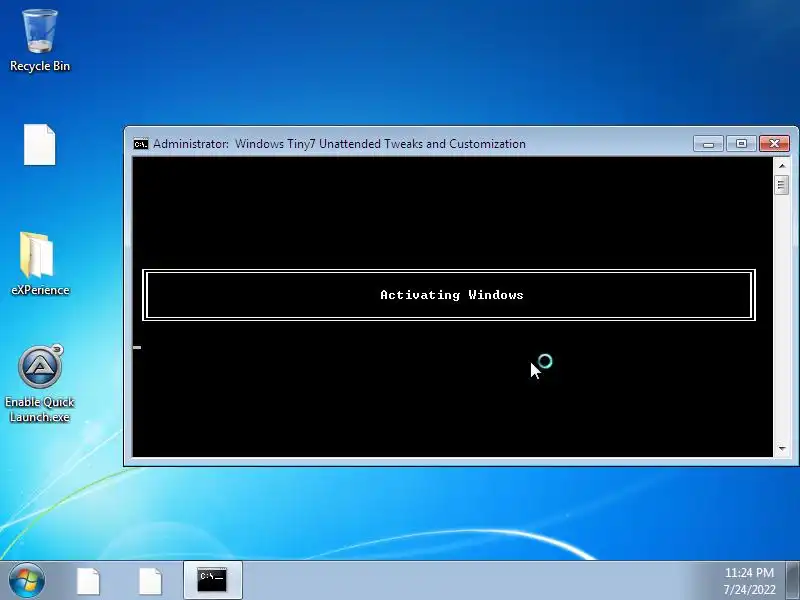Open second blank pinned taskbar item
The height and width of the screenshot is (600, 800).
coord(150,581)
